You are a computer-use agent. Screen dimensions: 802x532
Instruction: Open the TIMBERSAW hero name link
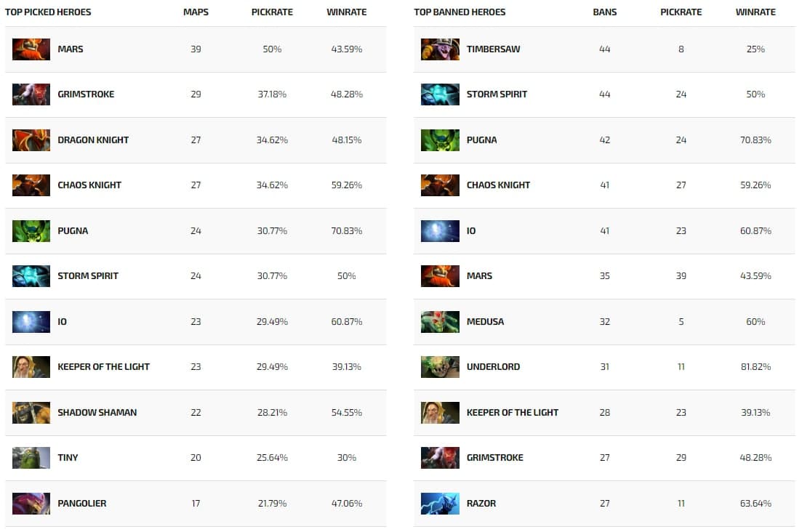tap(493, 49)
